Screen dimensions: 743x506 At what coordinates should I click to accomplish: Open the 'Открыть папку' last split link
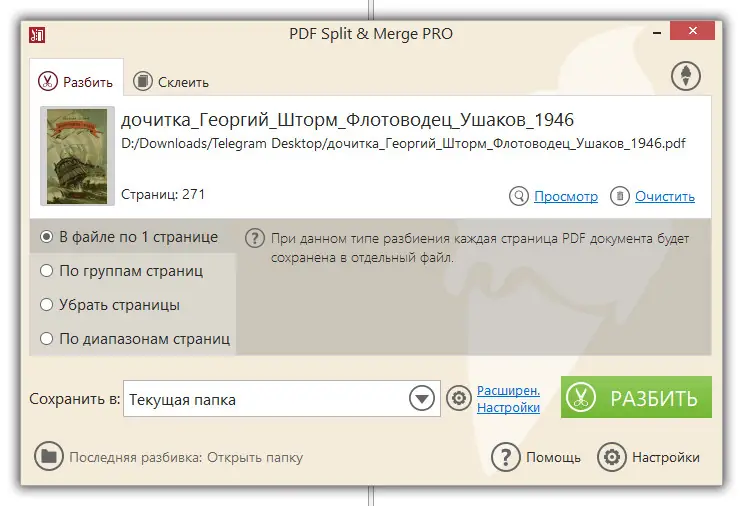(255, 457)
